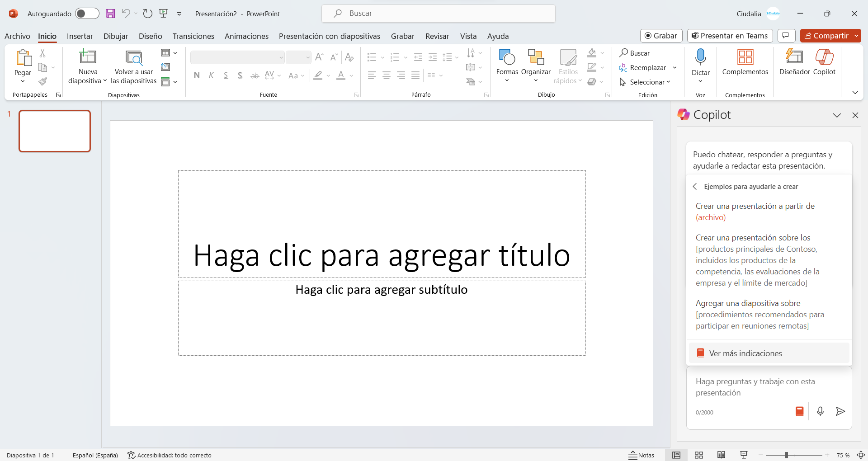Screen dimensions: 868x461
Task: Open the font name combo box
Action: coord(237,57)
